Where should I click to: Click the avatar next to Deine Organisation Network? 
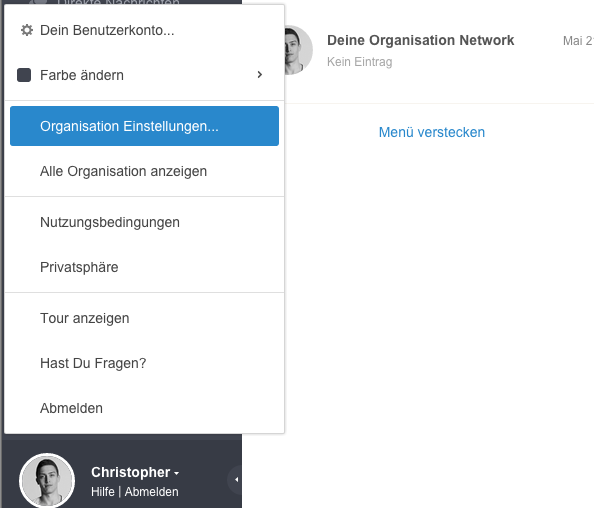(299, 50)
